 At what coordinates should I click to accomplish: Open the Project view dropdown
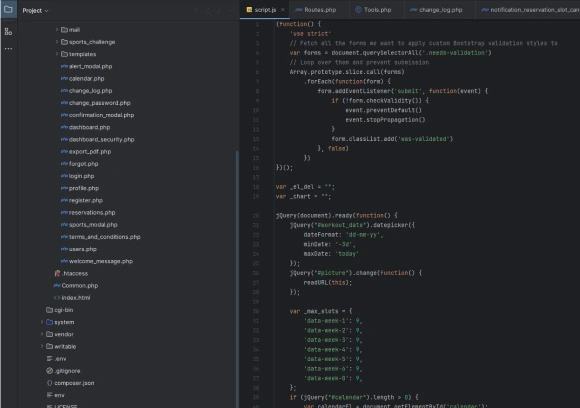(x=36, y=11)
